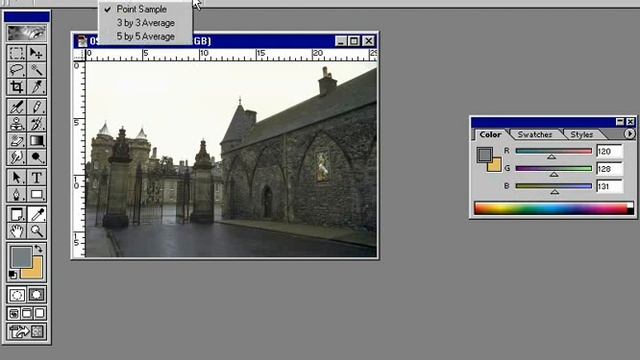Choose 5 by 5 Average sample size
The width and height of the screenshot is (640, 360).
pos(145,37)
